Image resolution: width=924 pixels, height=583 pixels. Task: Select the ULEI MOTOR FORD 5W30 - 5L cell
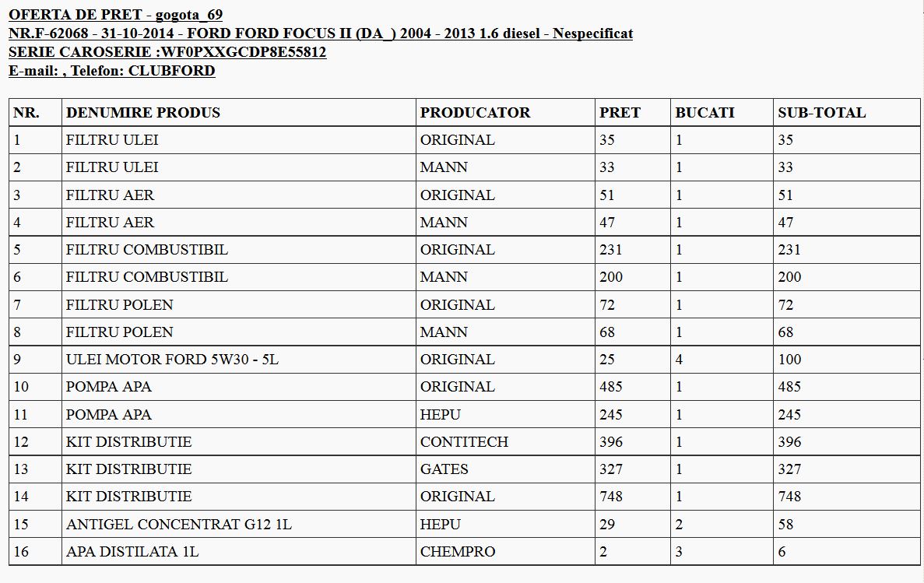(x=172, y=360)
